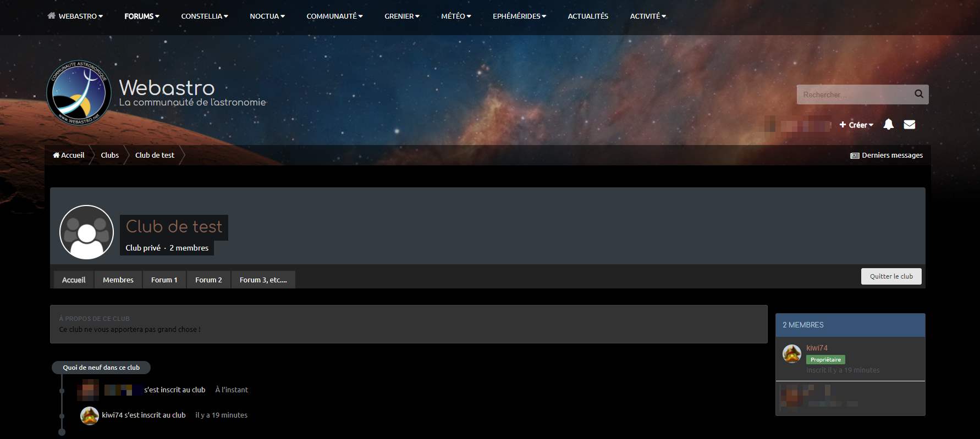Expand the Ephémérides menu
The image size is (980, 439).
point(520,16)
